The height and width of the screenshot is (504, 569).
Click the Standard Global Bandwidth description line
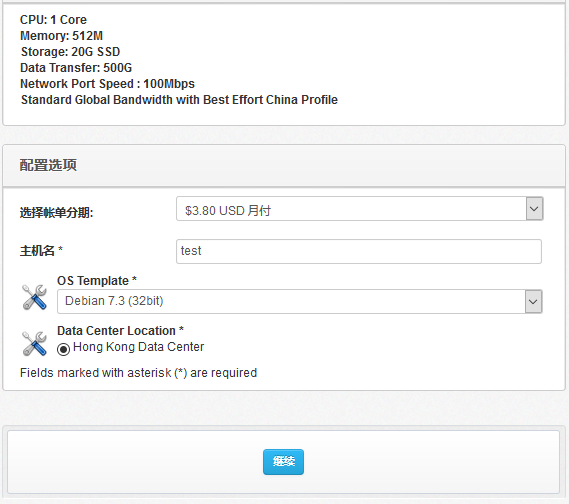click(179, 99)
